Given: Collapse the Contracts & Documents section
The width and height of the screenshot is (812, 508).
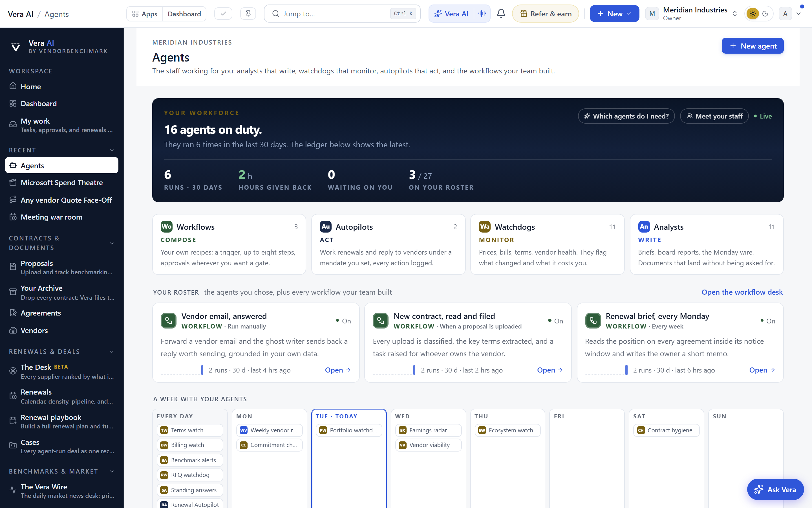Looking at the screenshot, I should (112, 243).
